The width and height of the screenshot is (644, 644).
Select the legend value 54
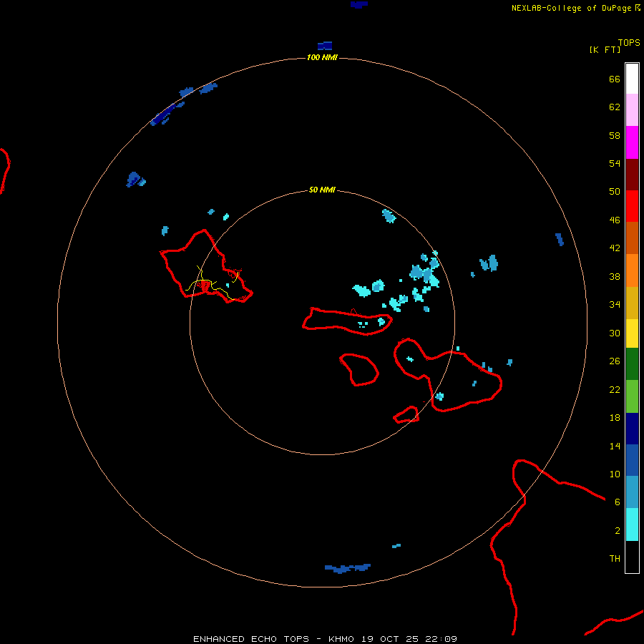(x=615, y=163)
